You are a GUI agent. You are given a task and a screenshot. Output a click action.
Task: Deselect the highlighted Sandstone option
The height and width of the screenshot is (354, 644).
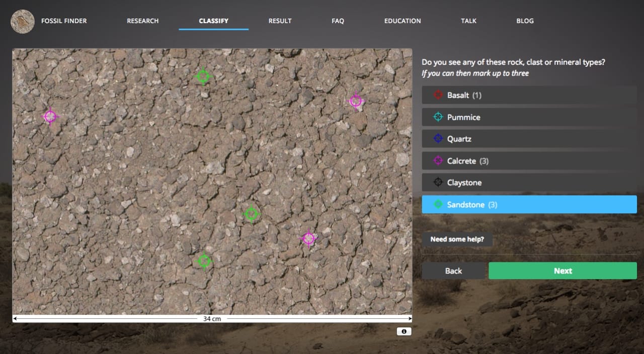pyautogui.click(x=529, y=204)
